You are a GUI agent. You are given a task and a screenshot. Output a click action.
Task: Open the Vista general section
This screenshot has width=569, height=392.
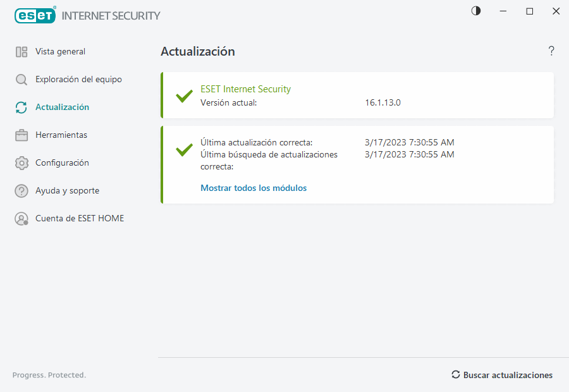pos(60,52)
